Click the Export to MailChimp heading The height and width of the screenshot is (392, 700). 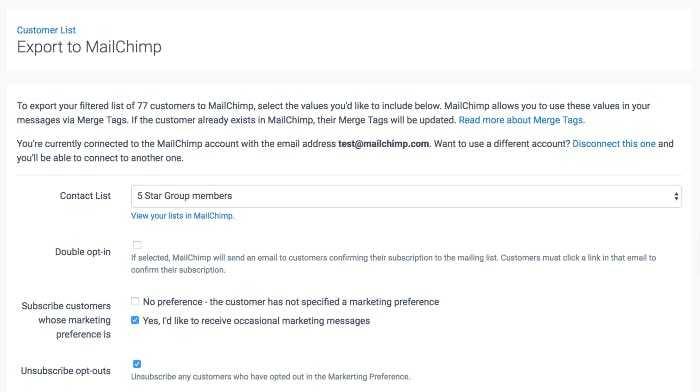click(89, 47)
